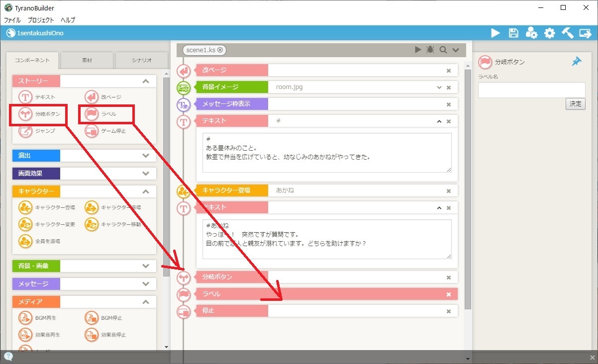This screenshot has width=598, height=364.
Task: Click the bug debug icon in scene bar
Action: tap(430, 50)
